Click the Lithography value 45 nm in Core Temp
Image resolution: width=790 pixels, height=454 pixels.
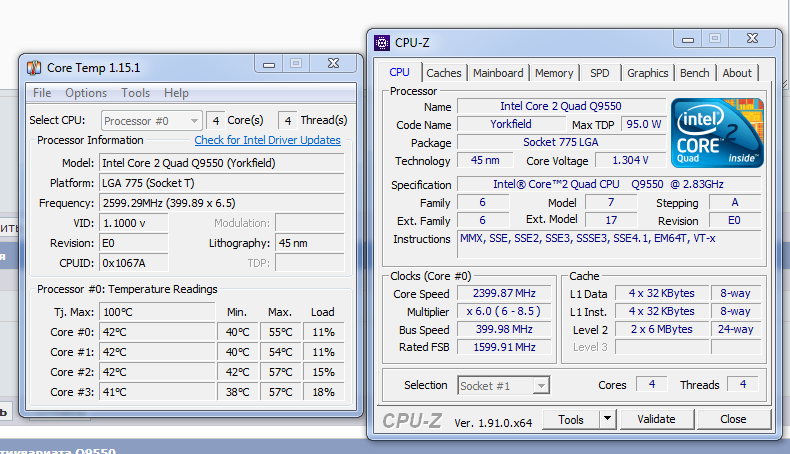pyautogui.click(x=310, y=243)
